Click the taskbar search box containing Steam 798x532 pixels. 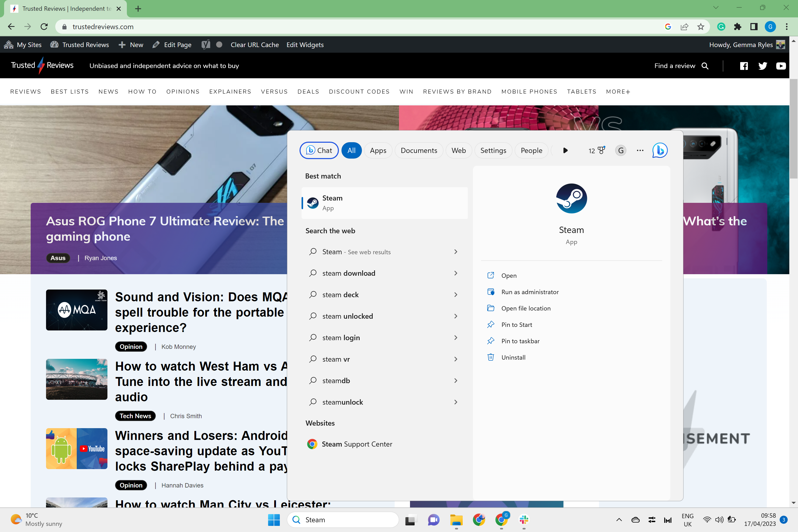click(x=343, y=519)
